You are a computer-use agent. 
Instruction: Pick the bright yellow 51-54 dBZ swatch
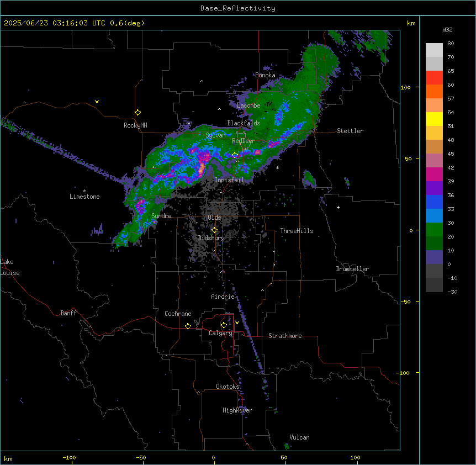pyautogui.click(x=434, y=119)
